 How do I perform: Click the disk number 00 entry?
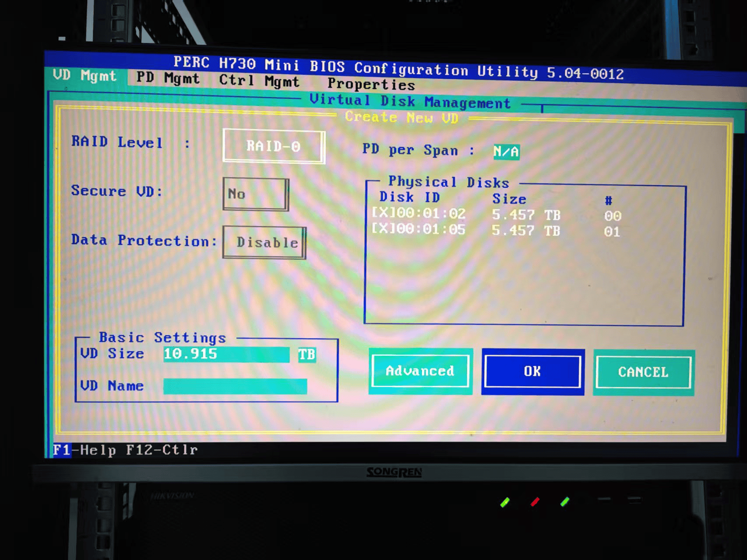[x=613, y=216]
